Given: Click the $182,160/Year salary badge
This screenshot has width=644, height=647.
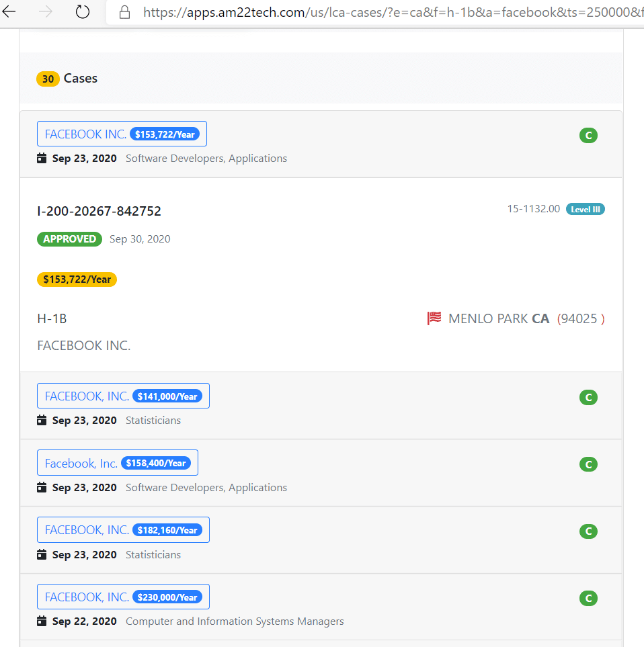Looking at the screenshot, I should pyautogui.click(x=167, y=530).
